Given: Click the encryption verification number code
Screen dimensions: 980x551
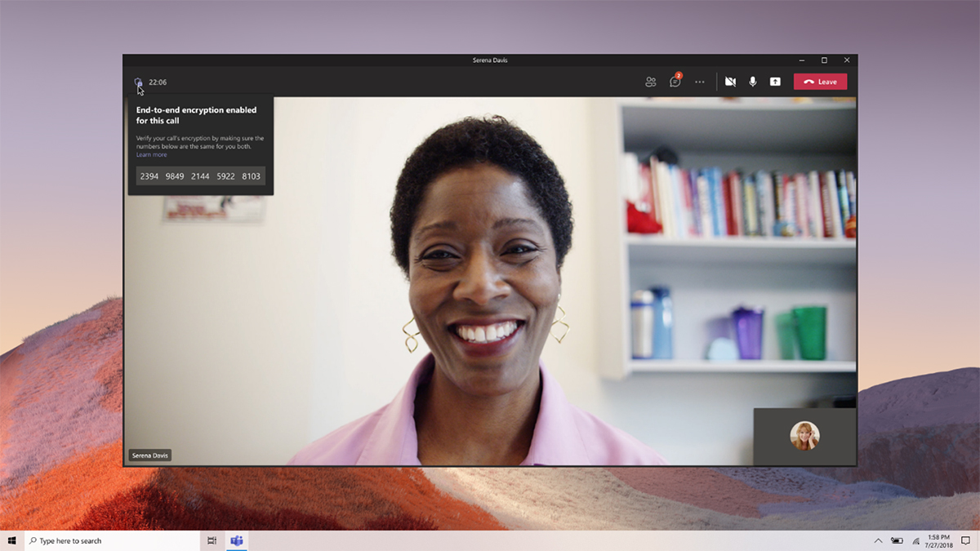Looking at the screenshot, I should 200,176.
